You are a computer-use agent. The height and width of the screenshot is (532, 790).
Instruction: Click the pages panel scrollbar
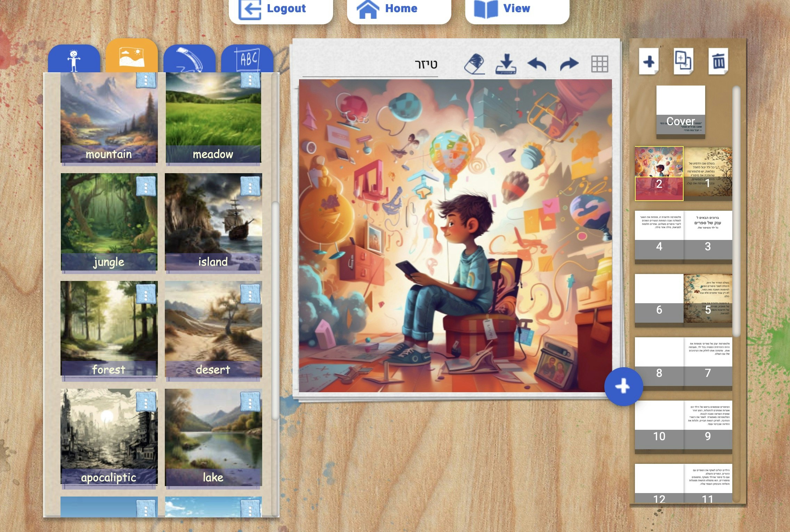tap(736, 211)
